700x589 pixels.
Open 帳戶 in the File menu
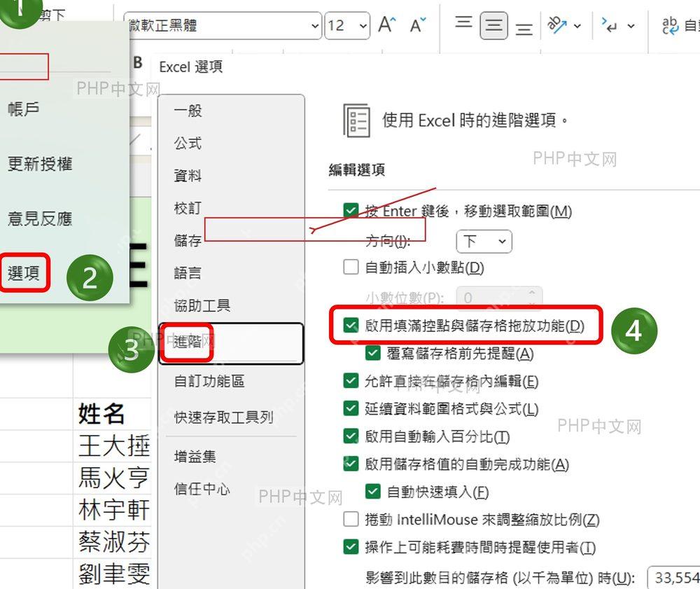(x=24, y=109)
